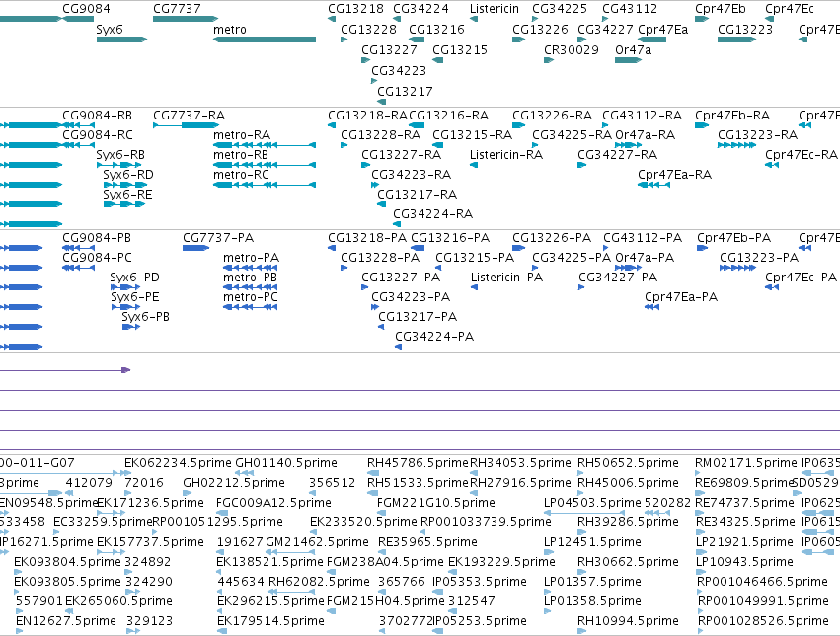Viewport: 840px width, 636px height.
Task: Click the Cpr47Ea-RA transcript label
Action: tap(674, 175)
